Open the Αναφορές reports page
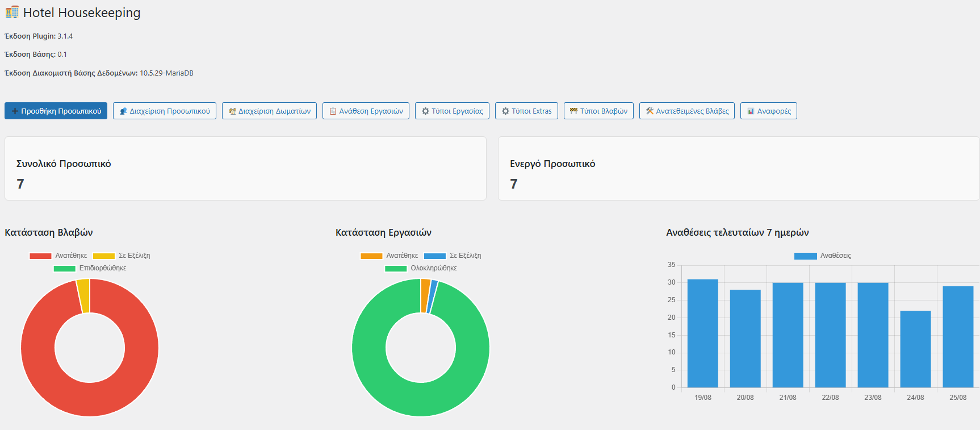This screenshot has height=430, width=980. 768,111
